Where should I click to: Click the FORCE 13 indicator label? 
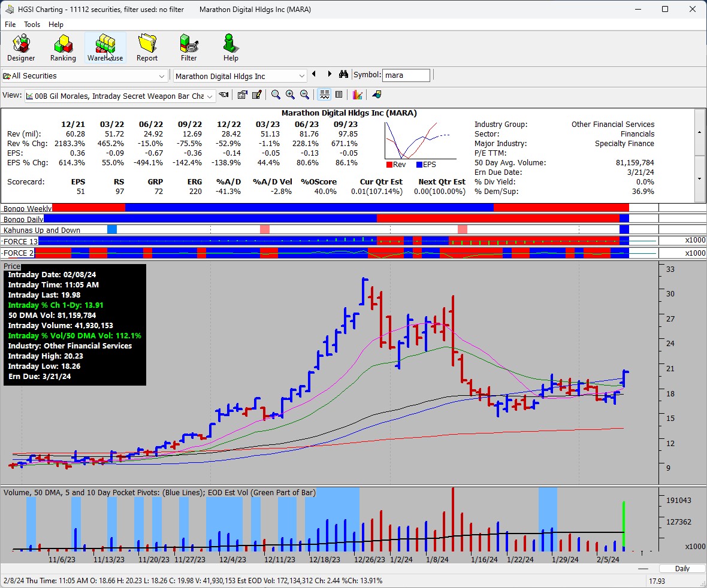click(20, 241)
